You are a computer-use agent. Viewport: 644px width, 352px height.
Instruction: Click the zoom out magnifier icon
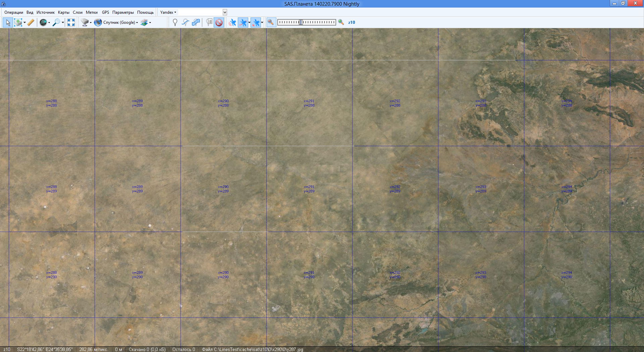(x=271, y=22)
